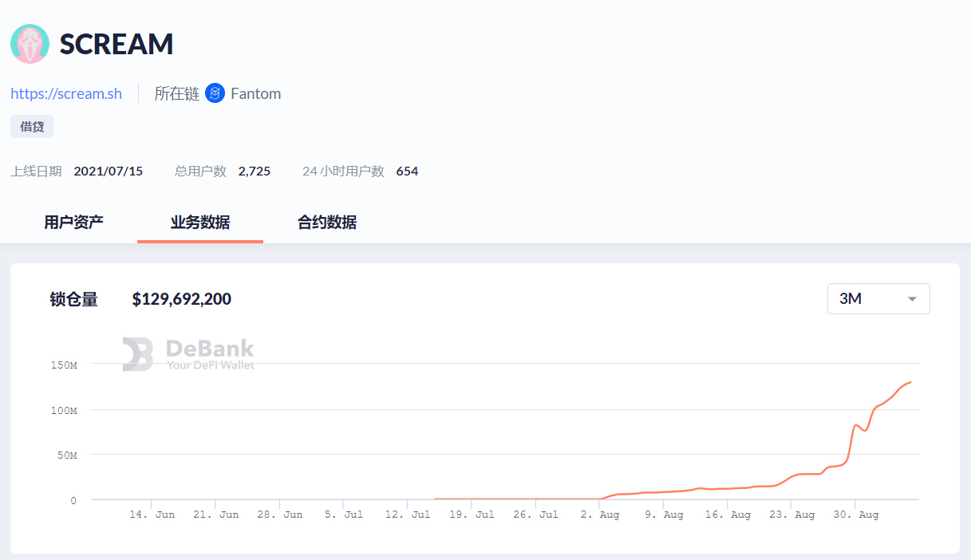This screenshot has width=971, height=560.
Task: Click the SCREAM project title
Action: [116, 44]
